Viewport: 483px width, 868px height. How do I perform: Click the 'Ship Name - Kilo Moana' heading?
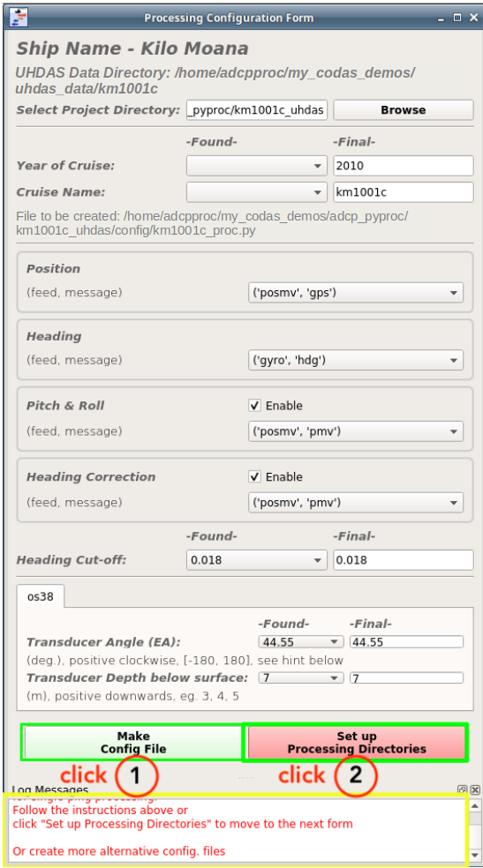pyautogui.click(x=132, y=49)
